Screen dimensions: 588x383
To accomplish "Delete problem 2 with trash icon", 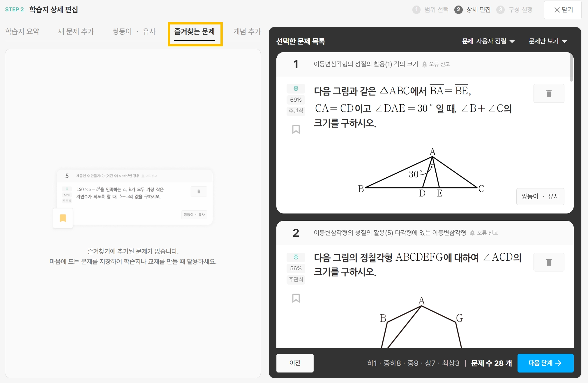I will click(x=549, y=262).
